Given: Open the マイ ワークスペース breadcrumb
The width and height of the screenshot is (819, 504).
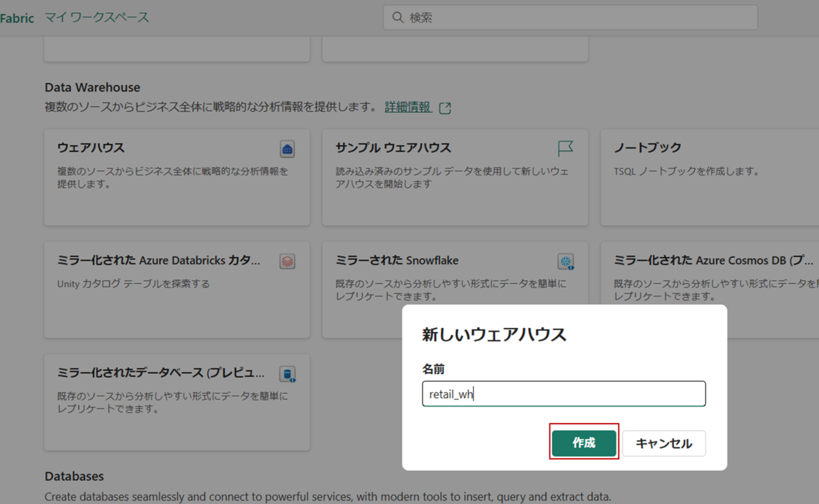Looking at the screenshot, I should 97,18.
